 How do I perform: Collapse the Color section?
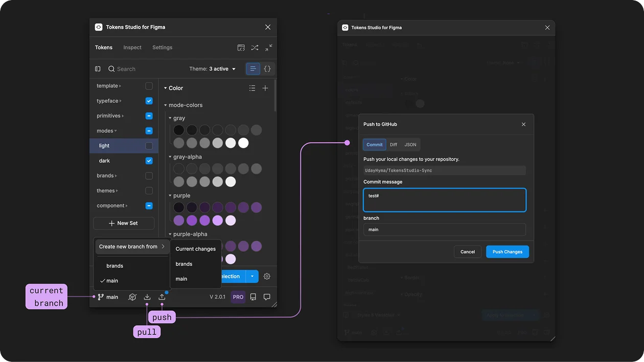point(166,88)
